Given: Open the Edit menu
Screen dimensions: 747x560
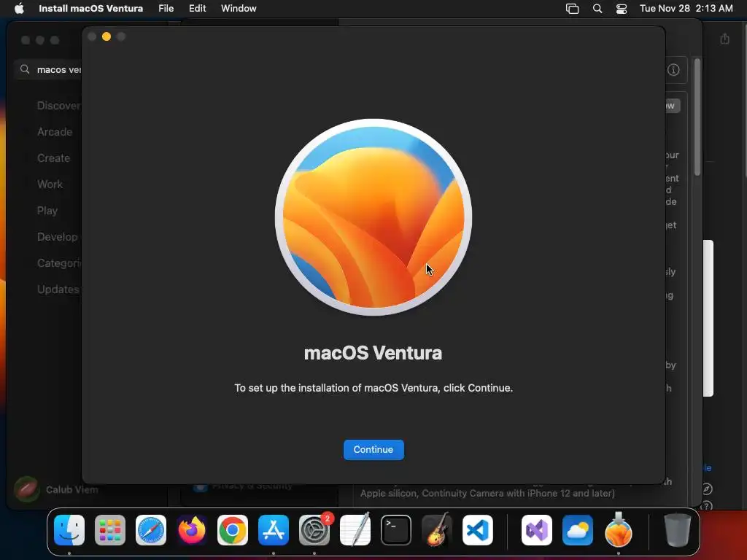Looking at the screenshot, I should 197,8.
